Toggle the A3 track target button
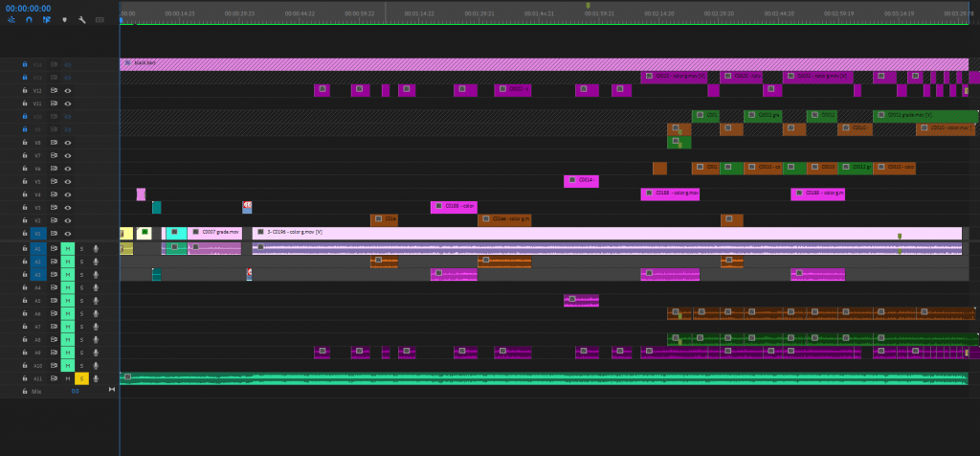Screen dimensions: 980x456 [x=38, y=274]
